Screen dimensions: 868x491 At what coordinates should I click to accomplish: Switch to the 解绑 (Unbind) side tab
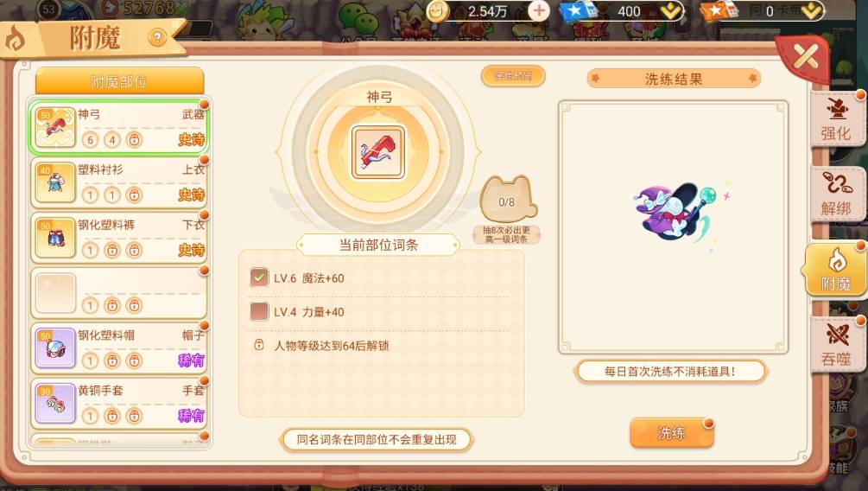[x=837, y=194]
